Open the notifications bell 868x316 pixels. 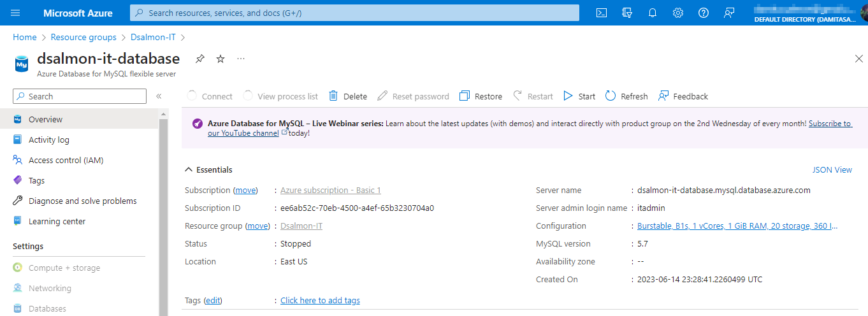click(x=653, y=13)
